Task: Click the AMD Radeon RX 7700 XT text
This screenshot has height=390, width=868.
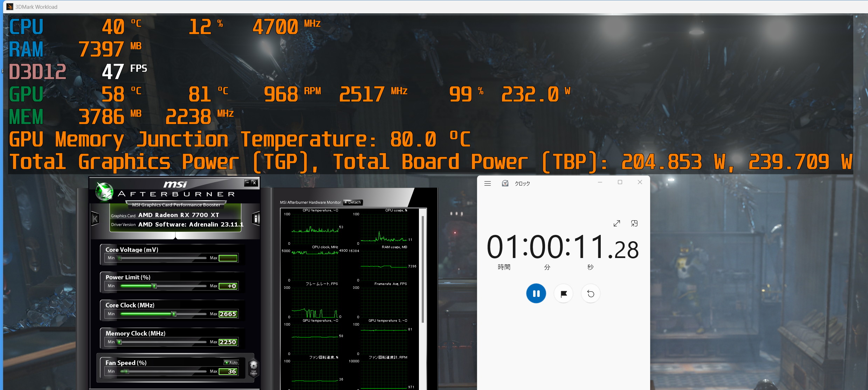Action: pyautogui.click(x=179, y=215)
